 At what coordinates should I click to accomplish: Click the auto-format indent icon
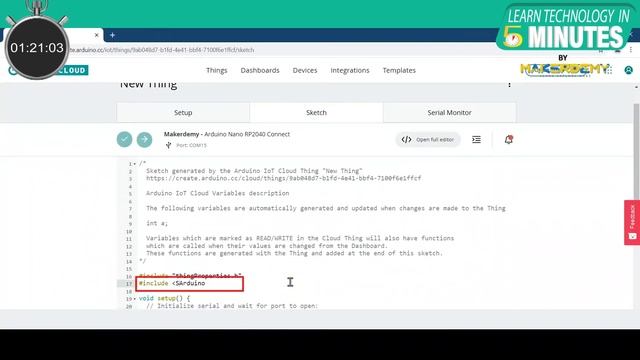[476, 140]
